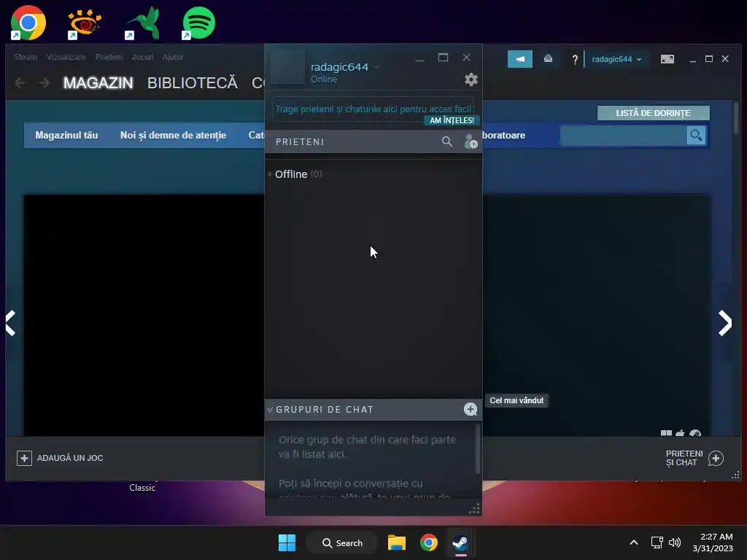
Task: Click chat groups list scrollbar
Action: pos(477,448)
